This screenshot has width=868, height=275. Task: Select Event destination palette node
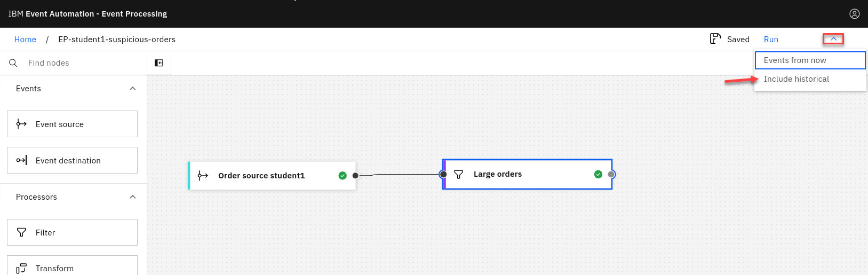[72, 160]
